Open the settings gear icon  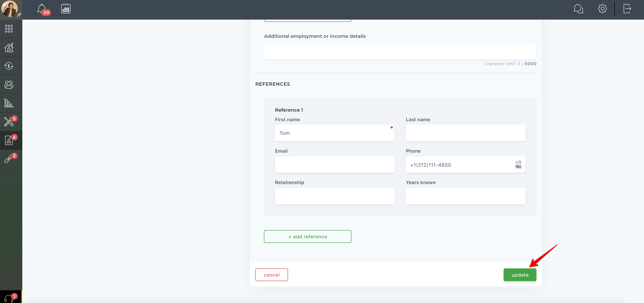[x=602, y=9]
